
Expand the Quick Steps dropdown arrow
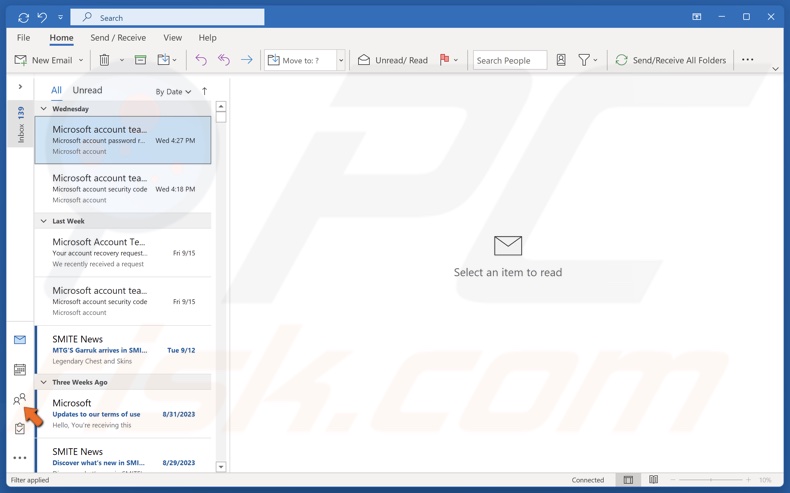(x=341, y=60)
